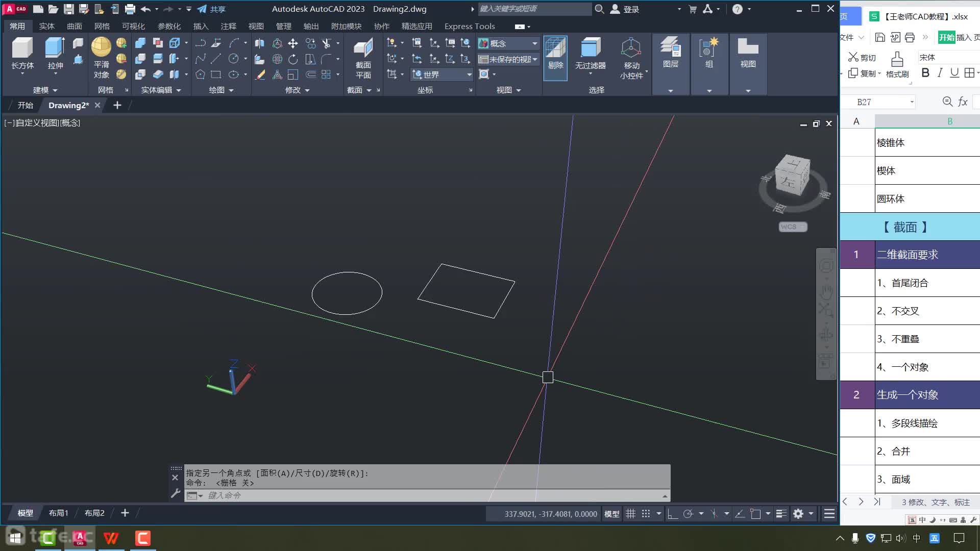Click the Array tool in Modify panel

coord(326,74)
